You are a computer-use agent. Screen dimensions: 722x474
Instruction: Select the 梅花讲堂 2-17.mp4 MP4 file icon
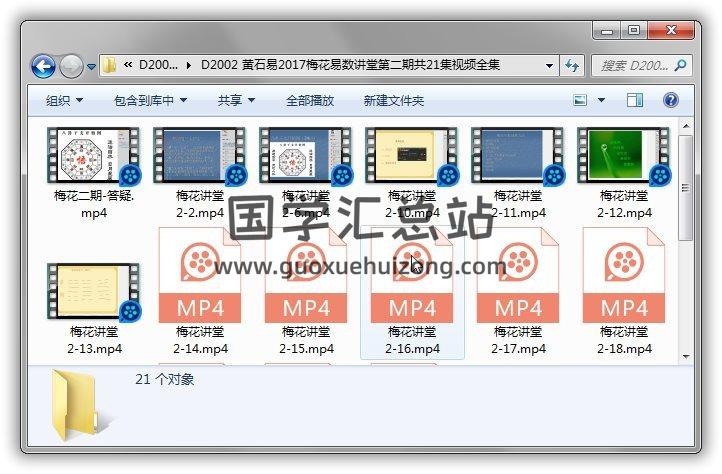518,275
